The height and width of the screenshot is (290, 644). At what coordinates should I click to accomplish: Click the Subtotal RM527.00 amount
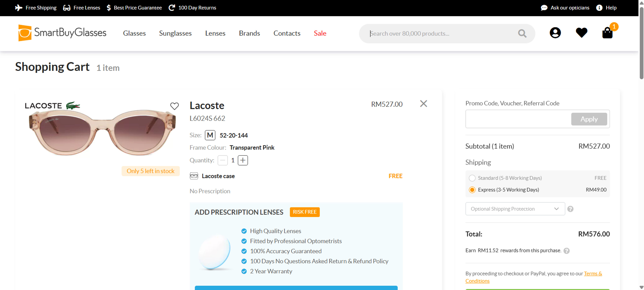pyautogui.click(x=594, y=146)
